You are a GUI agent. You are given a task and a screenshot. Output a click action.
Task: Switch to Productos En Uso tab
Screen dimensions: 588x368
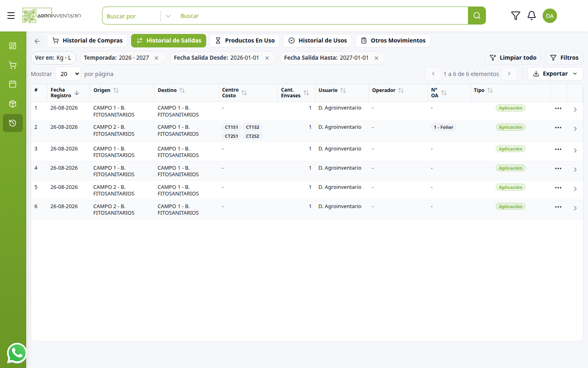click(x=245, y=40)
